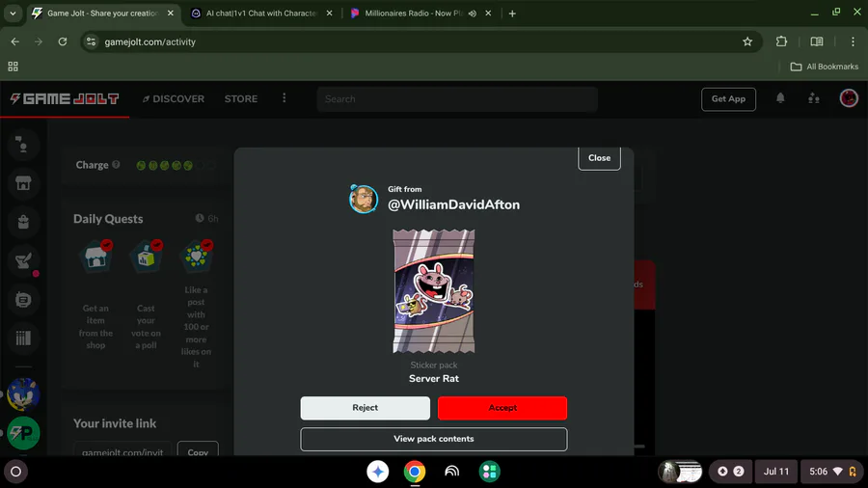Open the green grid shelf app
The width and height of the screenshot is (868, 488).
pos(489,472)
